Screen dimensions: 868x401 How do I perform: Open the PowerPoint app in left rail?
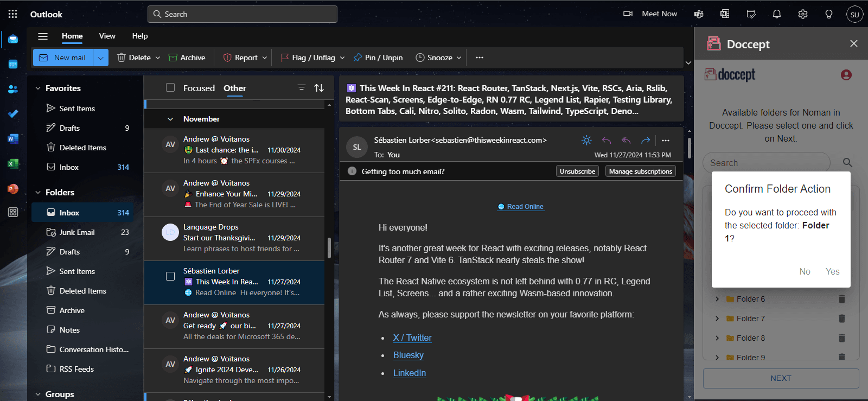tap(13, 189)
